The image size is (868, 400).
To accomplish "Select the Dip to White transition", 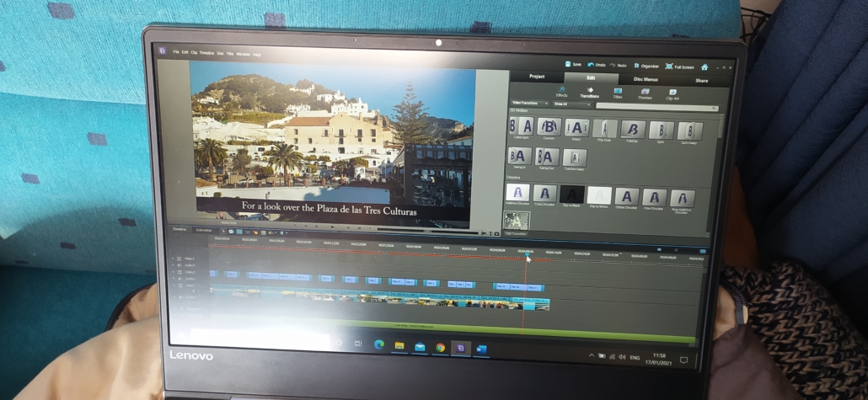I will (x=599, y=198).
